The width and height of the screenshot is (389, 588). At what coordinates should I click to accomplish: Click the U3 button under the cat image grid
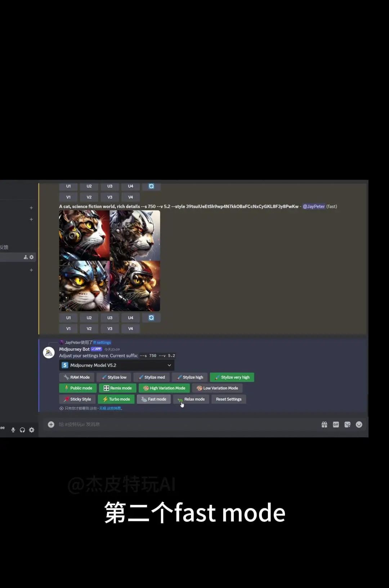[x=110, y=318]
